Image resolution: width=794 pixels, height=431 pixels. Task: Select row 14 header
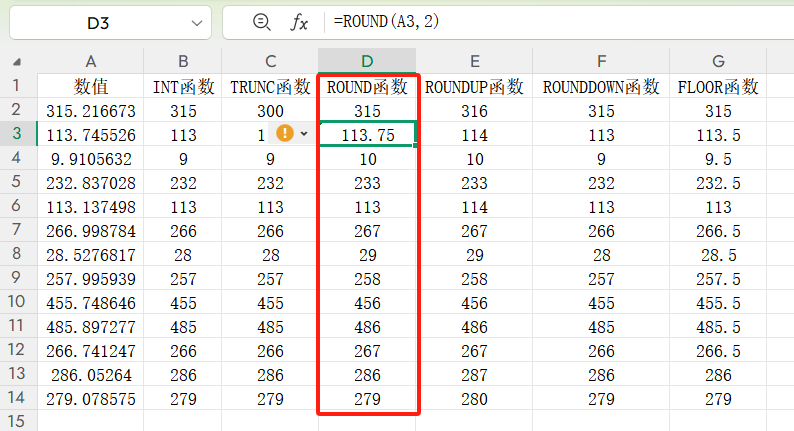17,398
